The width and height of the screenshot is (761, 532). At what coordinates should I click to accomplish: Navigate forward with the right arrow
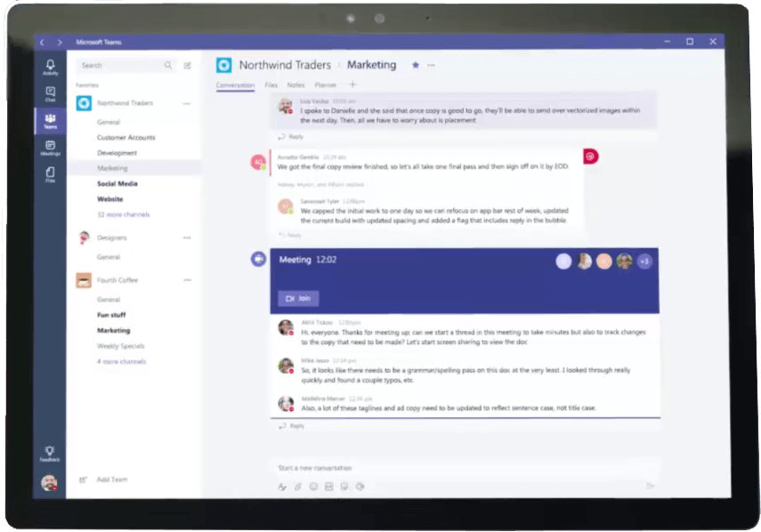pos(60,42)
